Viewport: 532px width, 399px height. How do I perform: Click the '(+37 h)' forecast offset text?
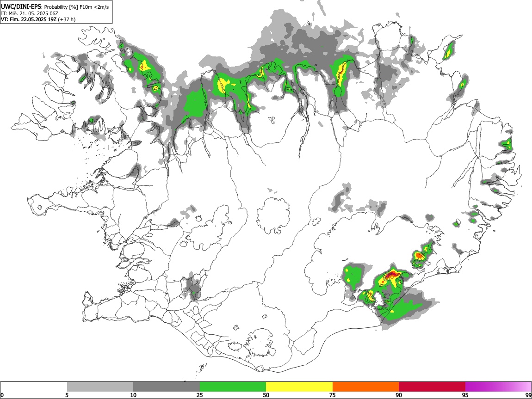[x=67, y=19]
